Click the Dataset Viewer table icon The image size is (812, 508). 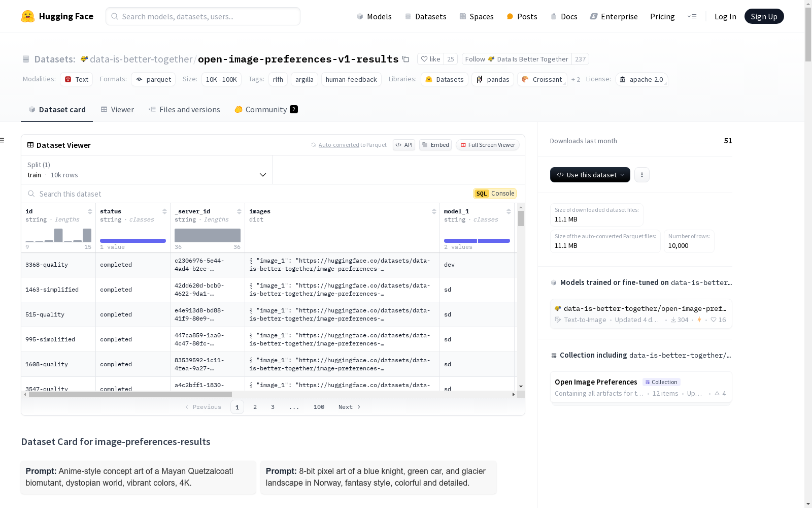30,145
